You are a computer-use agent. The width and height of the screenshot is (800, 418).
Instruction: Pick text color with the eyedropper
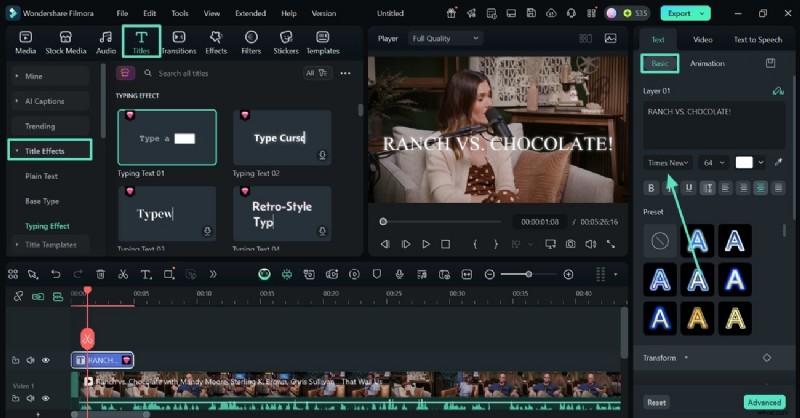(x=779, y=162)
